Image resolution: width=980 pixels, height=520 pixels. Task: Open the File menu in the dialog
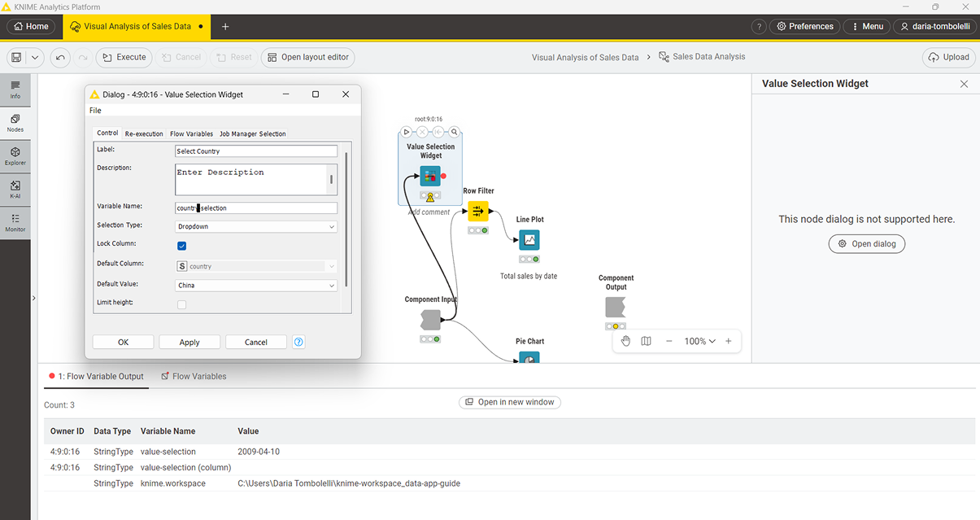click(95, 110)
